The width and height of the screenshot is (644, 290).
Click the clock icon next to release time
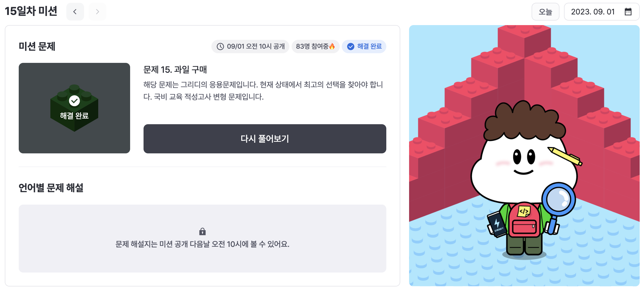pos(220,46)
